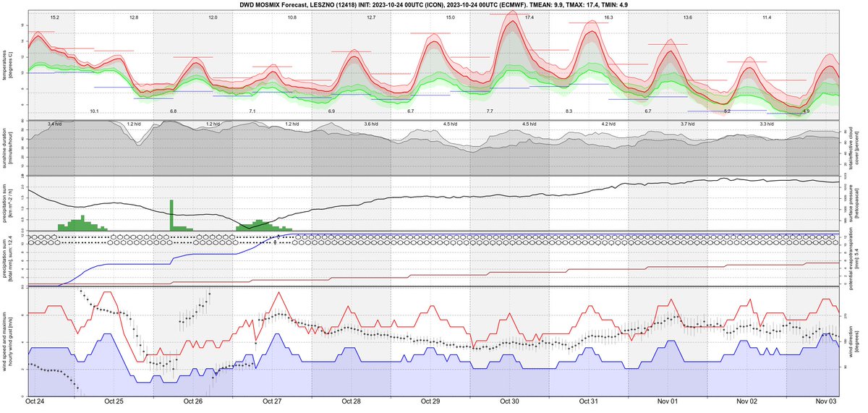This screenshot has width=868, height=413.
Task: Click the sunshine value '4.2 h/d'
Action: coord(608,124)
